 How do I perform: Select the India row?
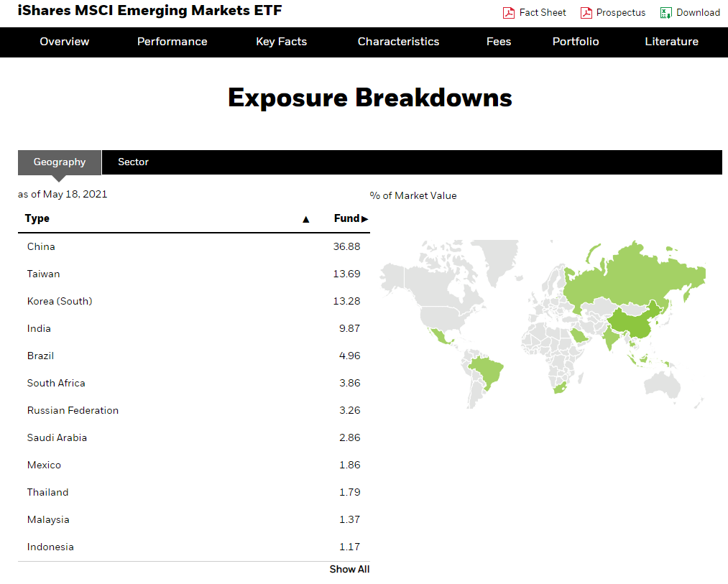tap(193, 329)
